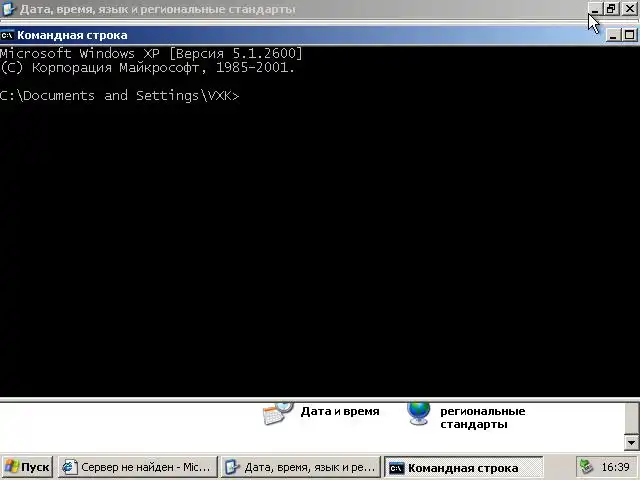Click the calendar icon beside 'Дата и время'
This screenshot has height=480, width=640.
[278, 413]
